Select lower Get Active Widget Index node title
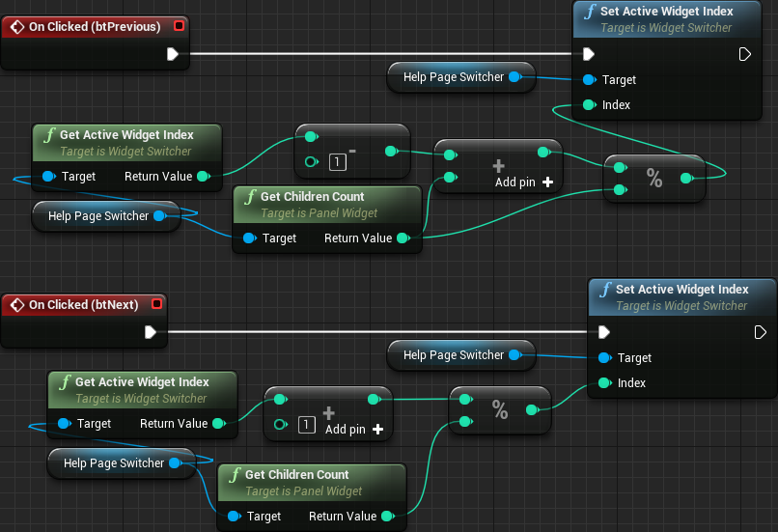 point(142,381)
